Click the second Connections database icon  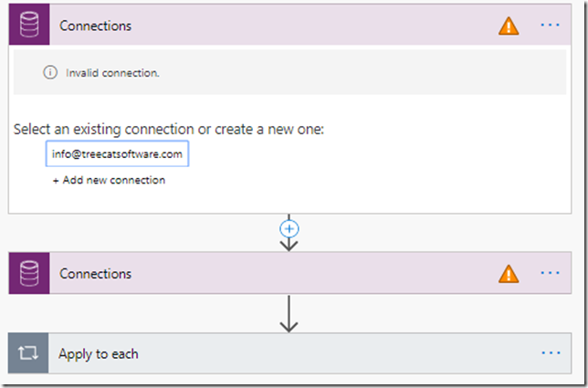click(29, 273)
